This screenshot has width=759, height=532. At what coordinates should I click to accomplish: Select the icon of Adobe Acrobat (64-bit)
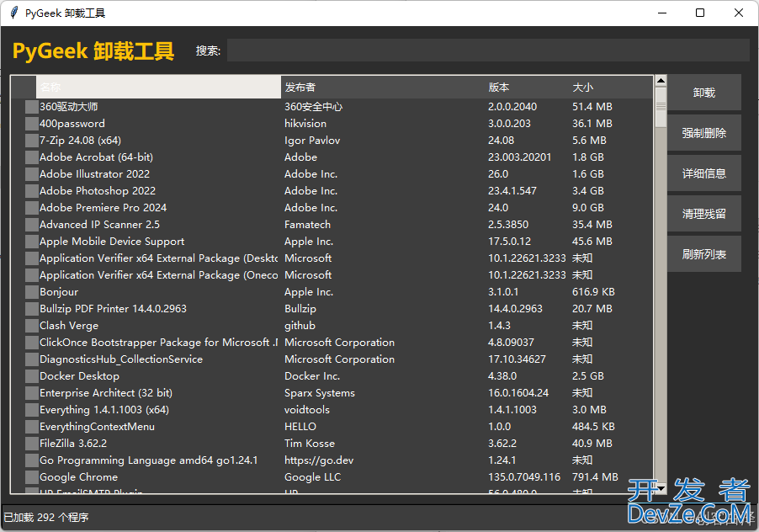31,157
